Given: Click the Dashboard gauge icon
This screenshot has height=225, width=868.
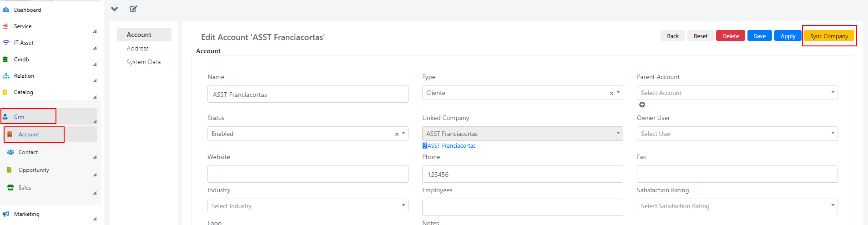Looking at the screenshot, I should [6, 10].
